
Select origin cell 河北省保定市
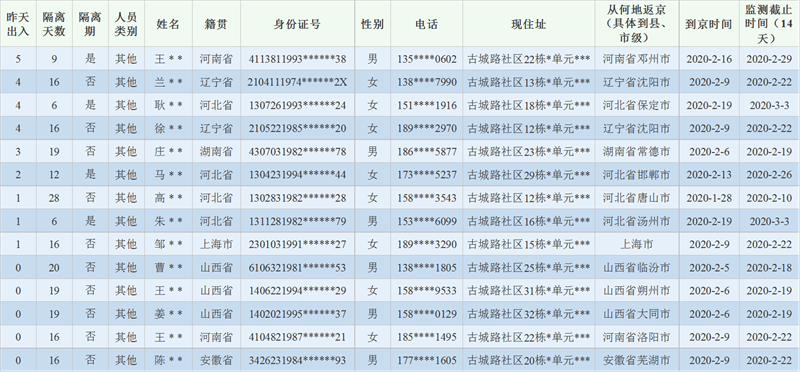coord(636,106)
